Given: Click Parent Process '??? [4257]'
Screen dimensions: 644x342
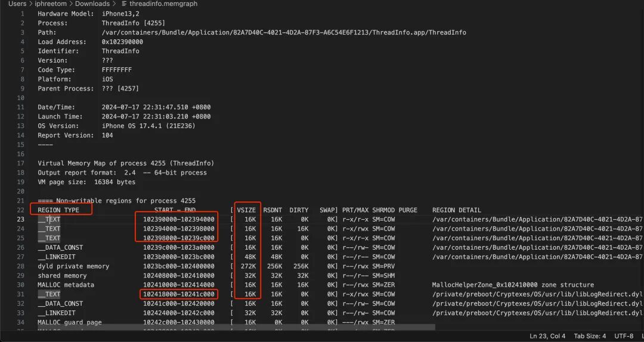Looking at the screenshot, I should tap(120, 89).
